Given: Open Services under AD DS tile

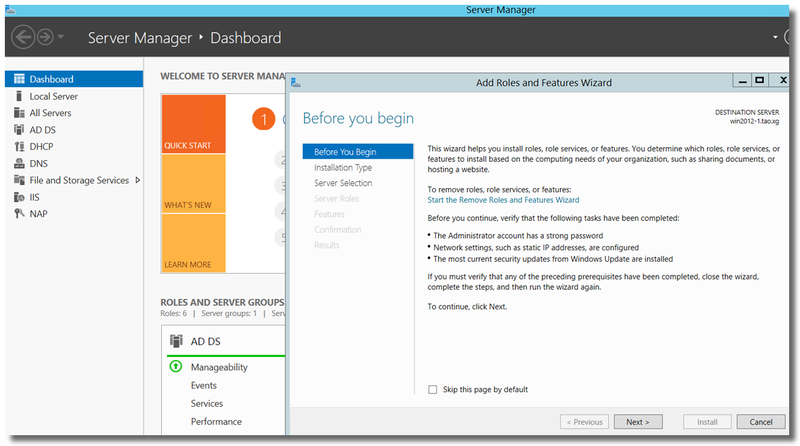Looking at the screenshot, I should click(207, 403).
